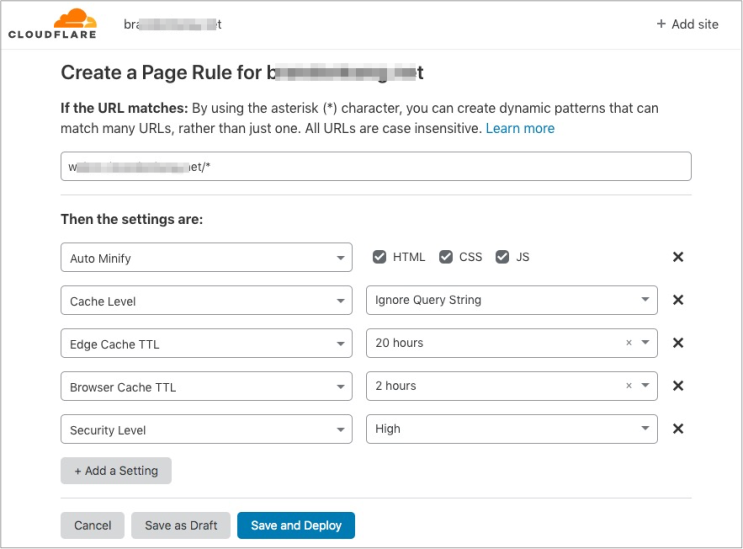Clear the 20 hours Edge Cache value
The height and width of the screenshot is (549, 743).
[x=629, y=342]
